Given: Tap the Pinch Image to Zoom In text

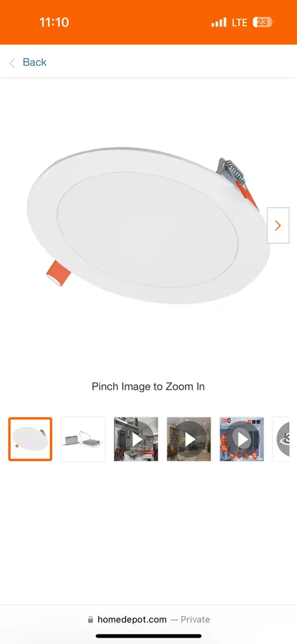Looking at the screenshot, I should point(148,386).
